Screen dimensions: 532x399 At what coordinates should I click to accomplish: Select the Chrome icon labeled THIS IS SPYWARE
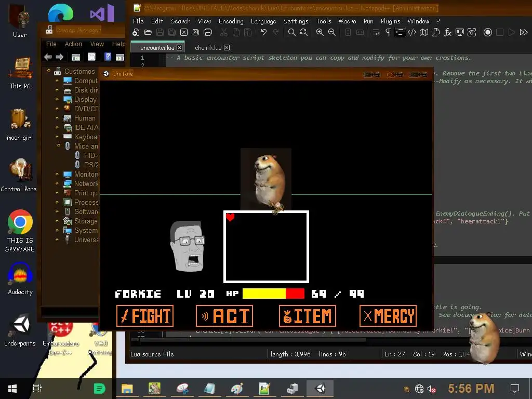(x=20, y=231)
